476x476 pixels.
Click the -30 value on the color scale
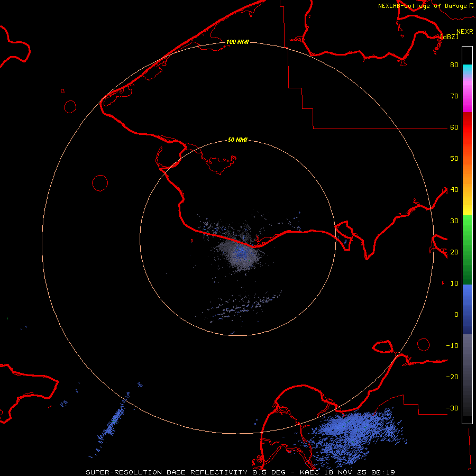pyautogui.click(x=452, y=408)
